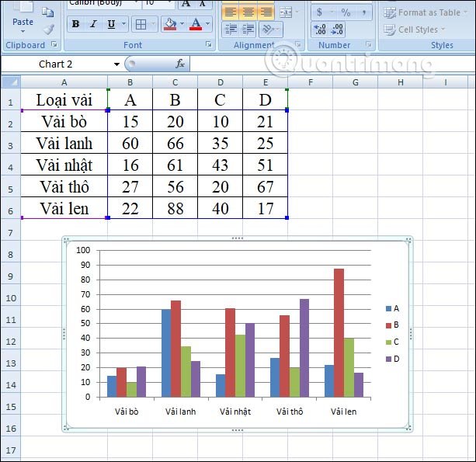Open the Name Box dropdown arrow
The image size is (476, 462).
tap(116, 64)
